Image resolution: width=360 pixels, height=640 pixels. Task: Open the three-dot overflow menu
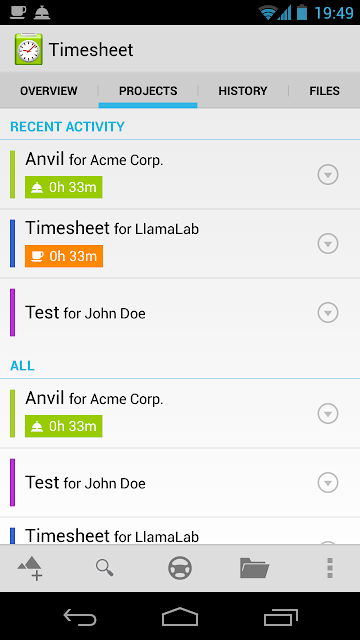click(x=330, y=568)
